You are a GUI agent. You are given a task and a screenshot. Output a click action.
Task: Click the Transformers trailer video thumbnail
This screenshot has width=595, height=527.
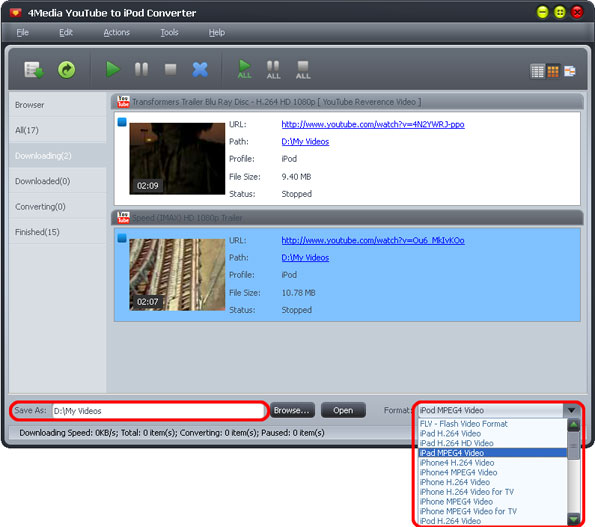tap(177, 159)
